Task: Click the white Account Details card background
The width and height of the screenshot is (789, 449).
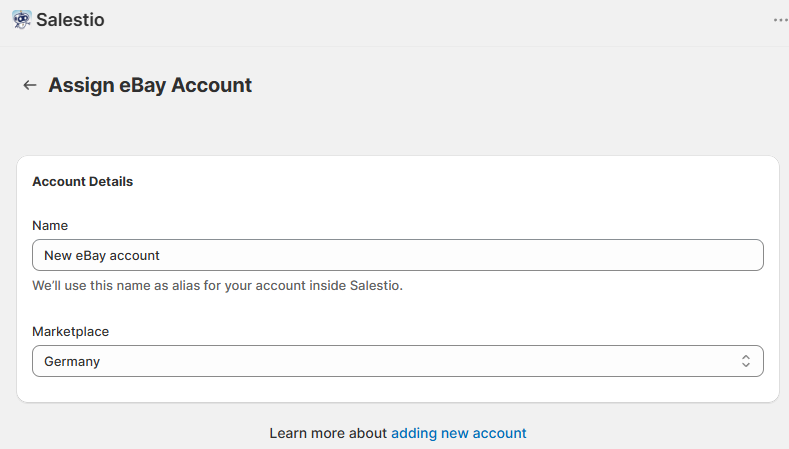Action: coord(500,190)
